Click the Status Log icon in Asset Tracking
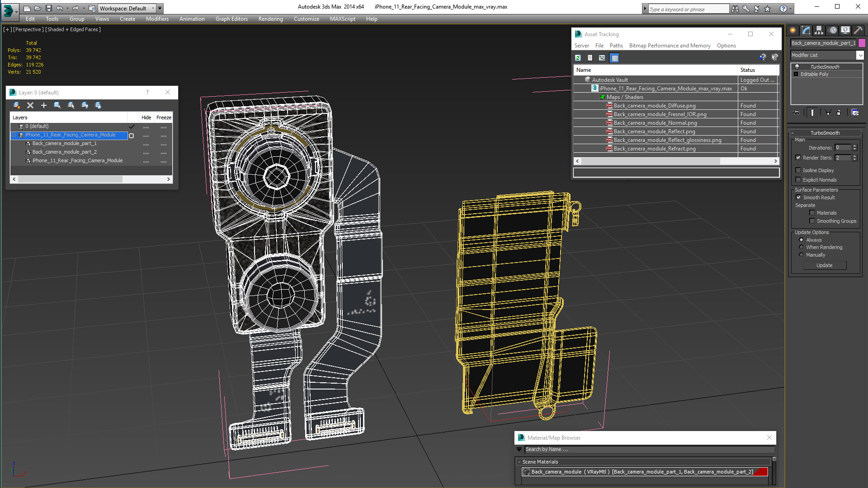 click(590, 58)
